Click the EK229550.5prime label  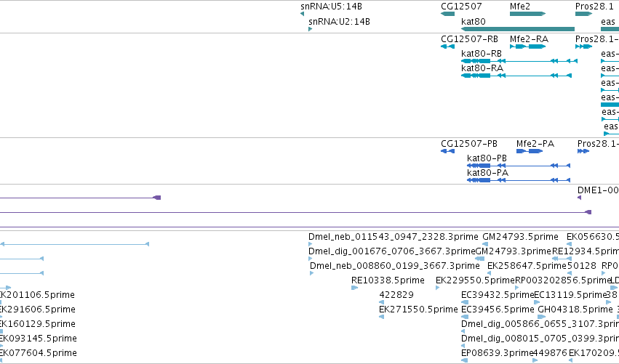point(475,280)
